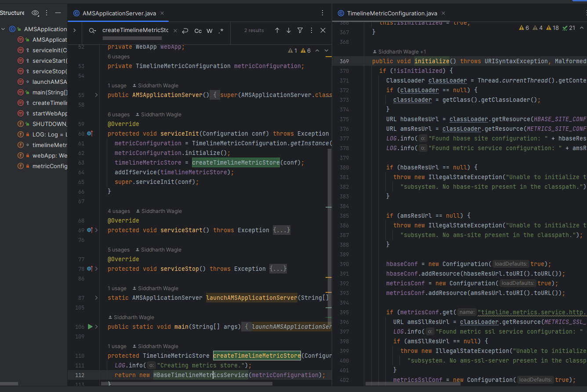Expand folded serviceStop method at line 78
The width and height of the screenshot is (587, 392).
96,269
